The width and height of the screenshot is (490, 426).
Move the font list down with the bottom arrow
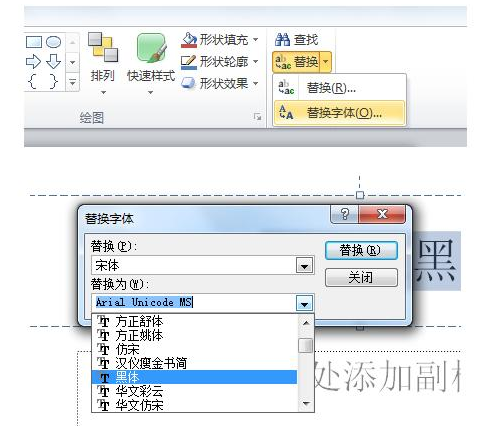pyautogui.click(x=306, y=404)
